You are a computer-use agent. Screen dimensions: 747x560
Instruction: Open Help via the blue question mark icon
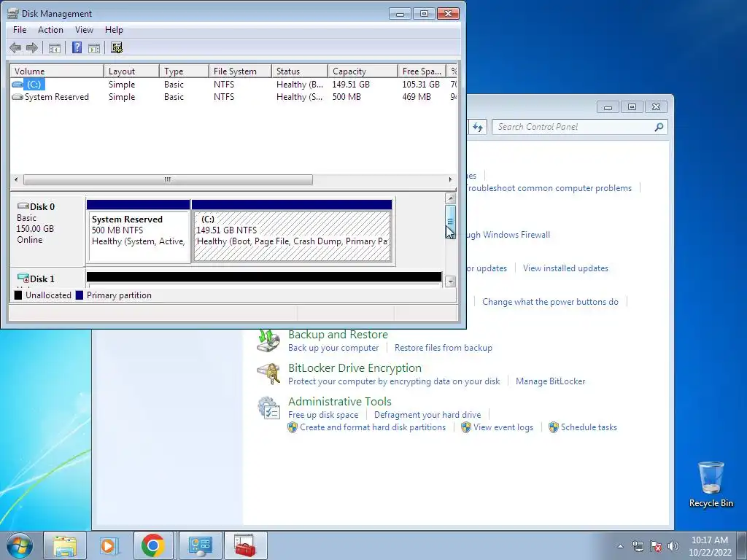(x=77, y=47)
